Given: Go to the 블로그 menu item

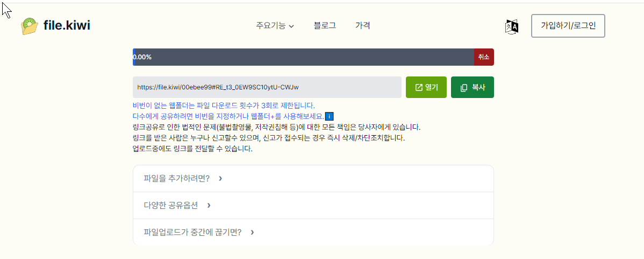Looking at the screenshot, I should point(325,25).
